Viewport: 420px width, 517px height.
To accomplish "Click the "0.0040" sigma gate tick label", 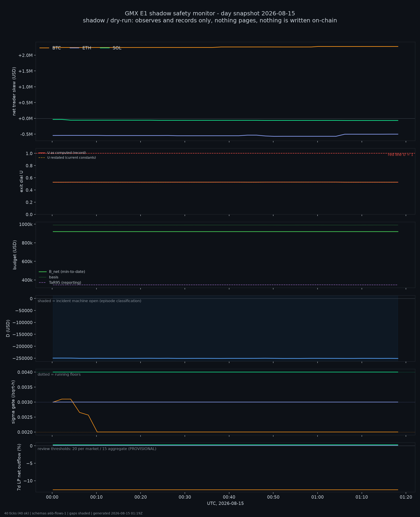I will click(x=25, y=372).
